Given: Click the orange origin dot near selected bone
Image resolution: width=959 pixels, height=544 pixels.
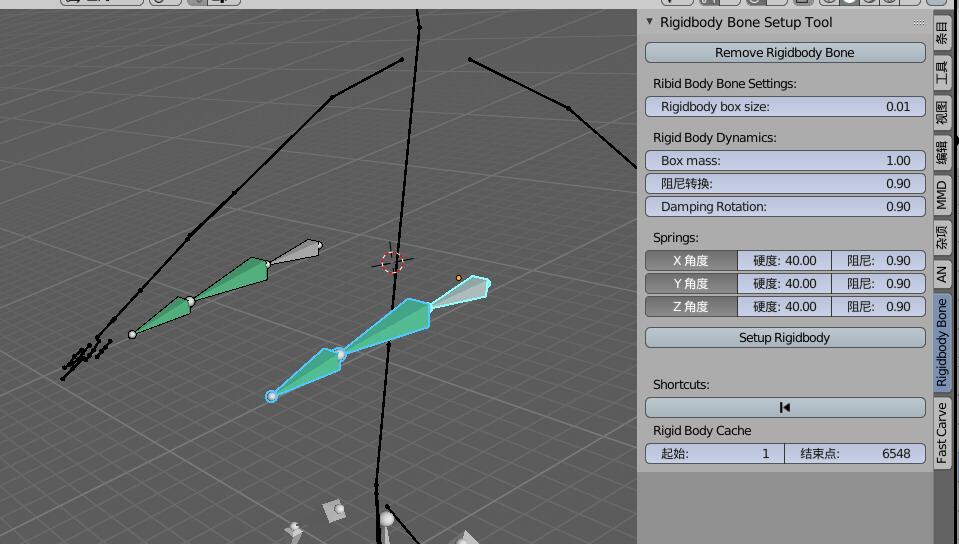Looking at the screenshot, I should click(x=459, y=278).
